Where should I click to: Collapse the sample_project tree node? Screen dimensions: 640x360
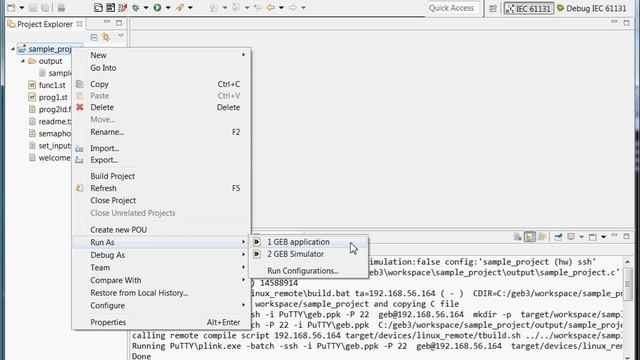[x=13, y=49]
